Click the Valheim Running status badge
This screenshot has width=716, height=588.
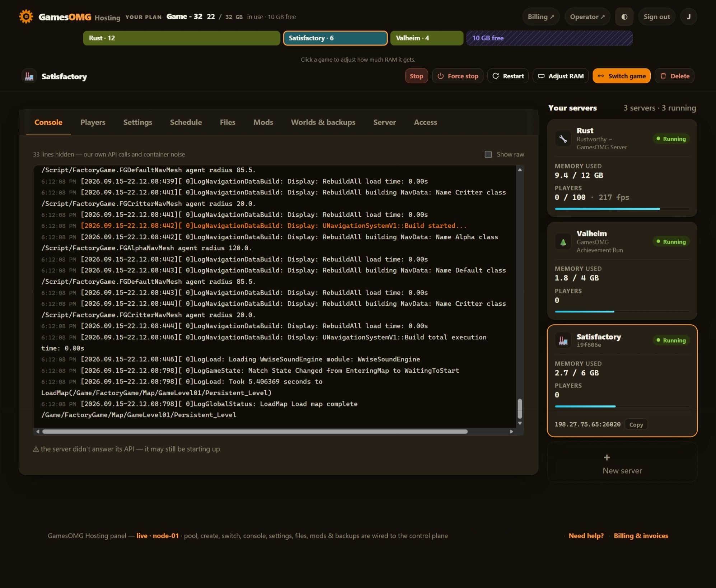671,242
